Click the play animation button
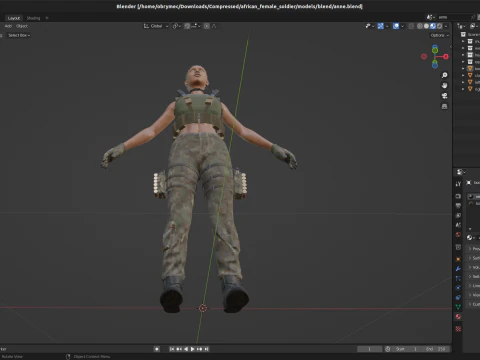Screen dimensions: 480x360 coord(193,349)
